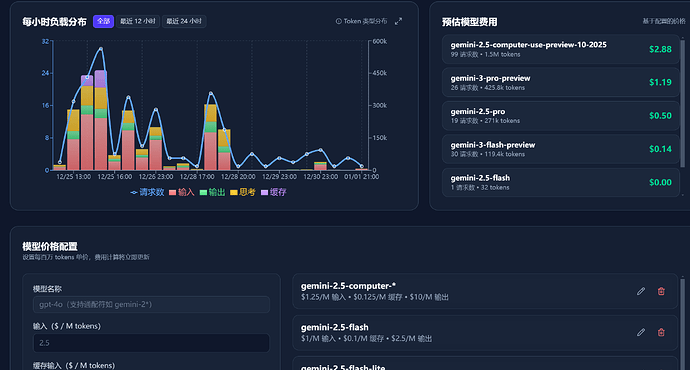Toggle 输出 series in chart legend
The height and width of the screenshot is (370, 690).
pyautogui.click(x=212, y=192)
